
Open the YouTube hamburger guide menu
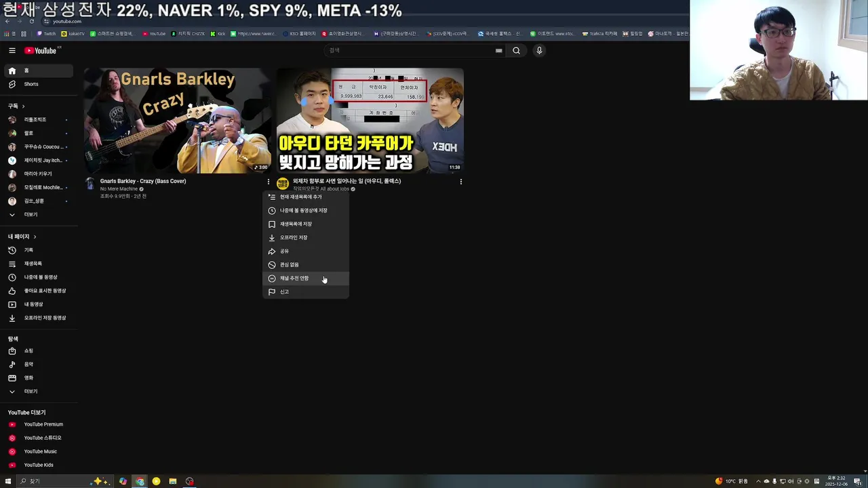(12, 50)
